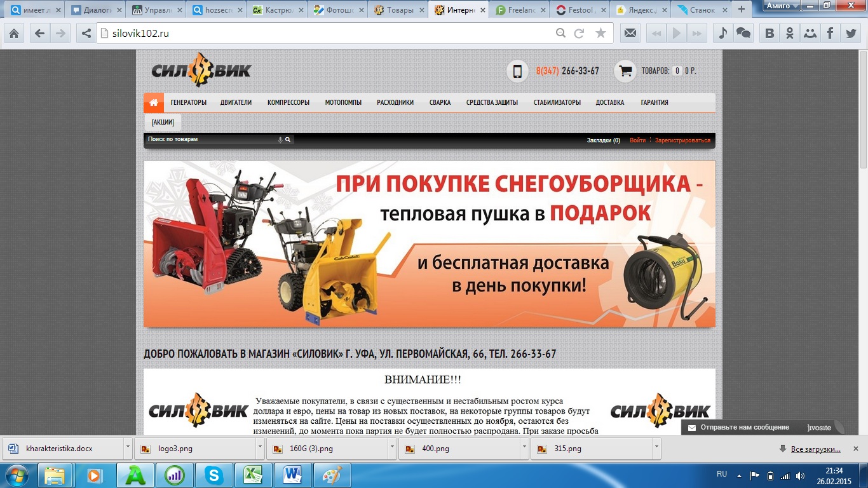Switch to the Товары browser tab
This screenshot has height=488, width=868.
click(x=398, y=10)
